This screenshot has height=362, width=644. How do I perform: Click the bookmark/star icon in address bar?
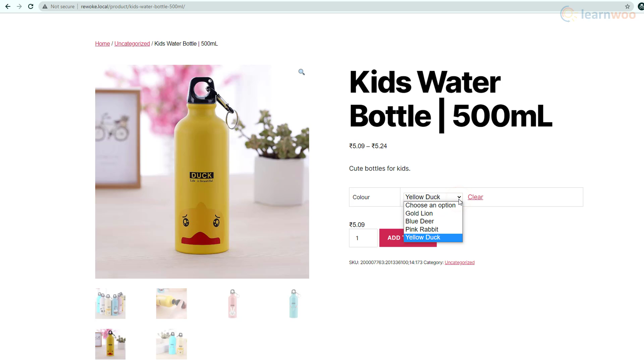tap(627, 6)
